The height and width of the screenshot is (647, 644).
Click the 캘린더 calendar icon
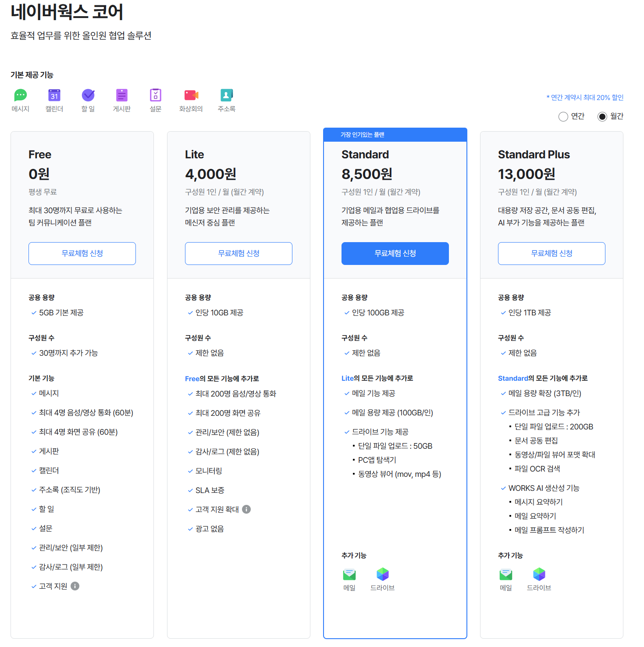(54, 95)
